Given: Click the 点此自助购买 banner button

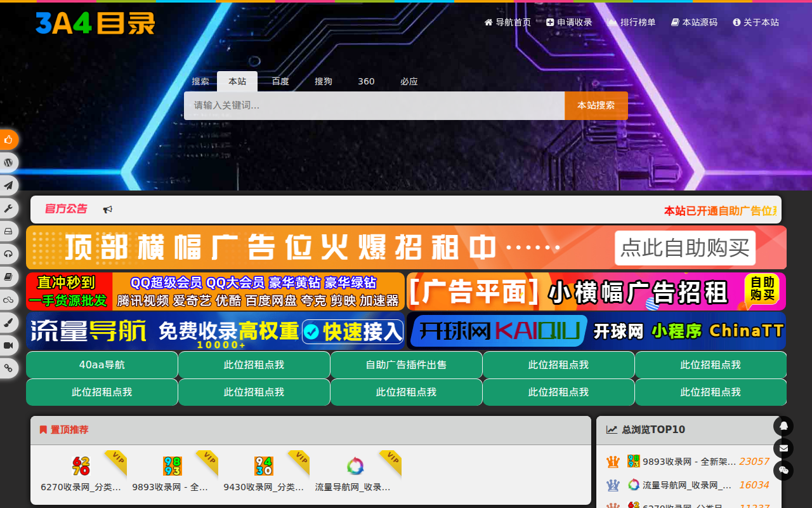Looking at the screenshot, I should (684, 248).
